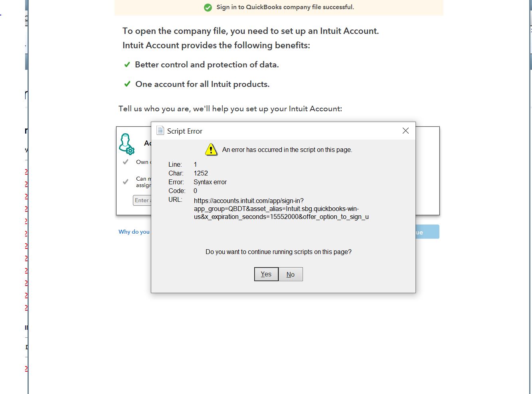Focus the Enter text input field
The image size is (532, 394).
142,200
